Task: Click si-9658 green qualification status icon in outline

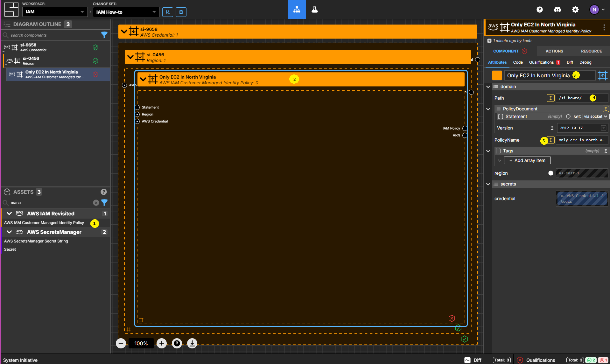Action: pos(95,47)
